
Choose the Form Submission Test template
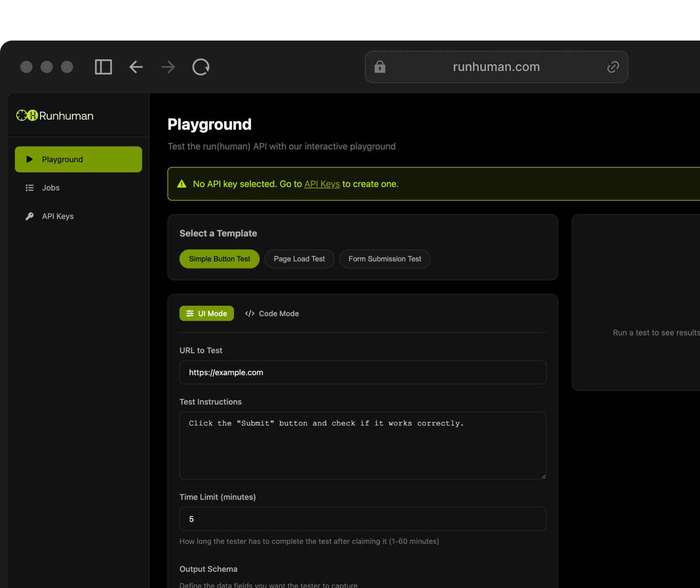tap(384, 259)
